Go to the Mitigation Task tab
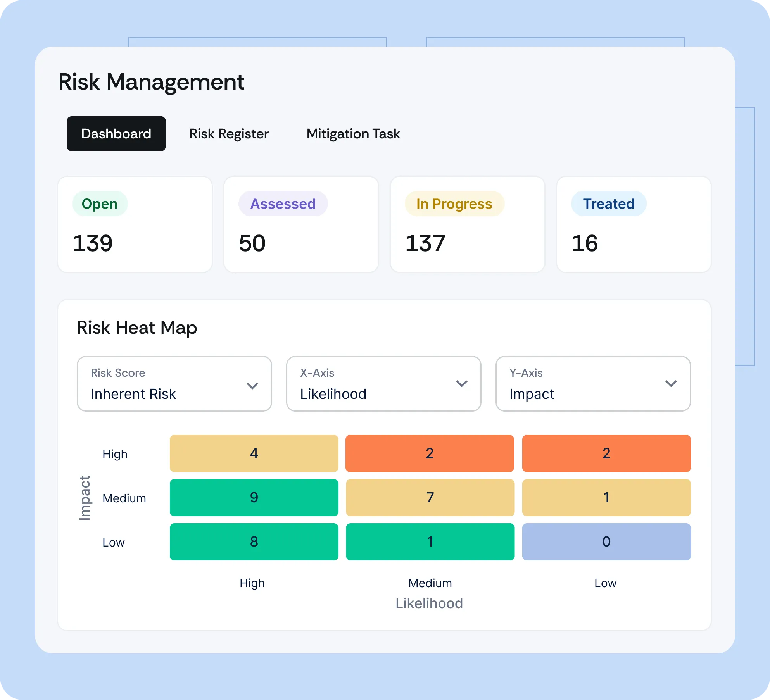Screen dimensions: 770x700 [x=353, y=134]
